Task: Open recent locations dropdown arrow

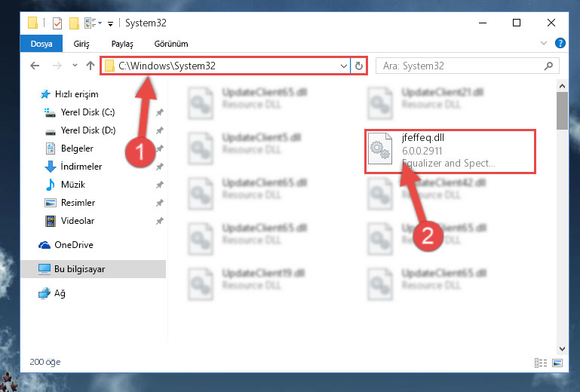Action: 75,66
